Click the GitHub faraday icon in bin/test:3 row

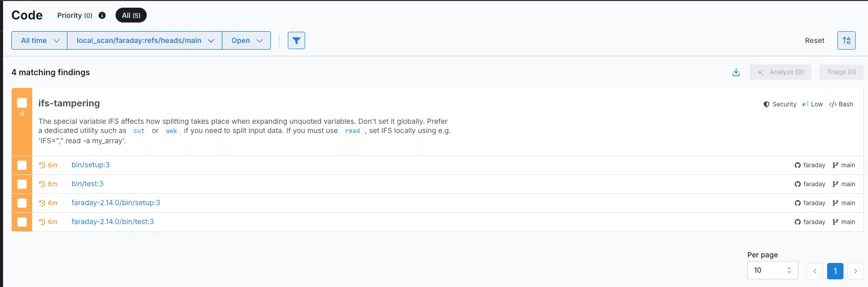797,184
